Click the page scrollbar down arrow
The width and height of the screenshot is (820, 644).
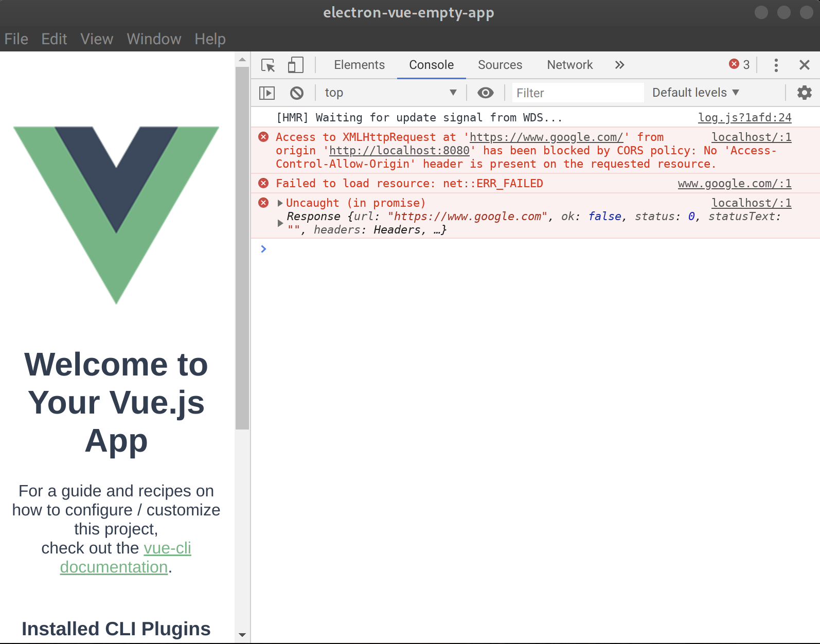(x=242, y=635)
